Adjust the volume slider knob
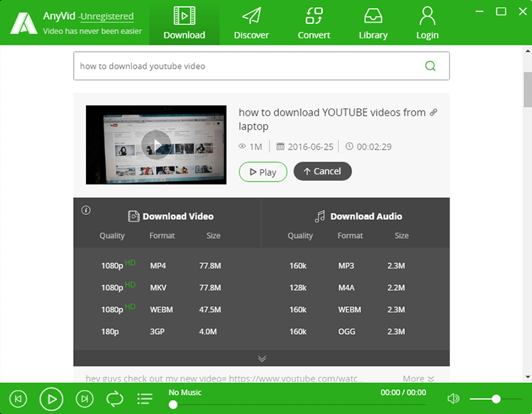Image resolution: width=532 pixels, height=414 pixels. coord(496,399)
